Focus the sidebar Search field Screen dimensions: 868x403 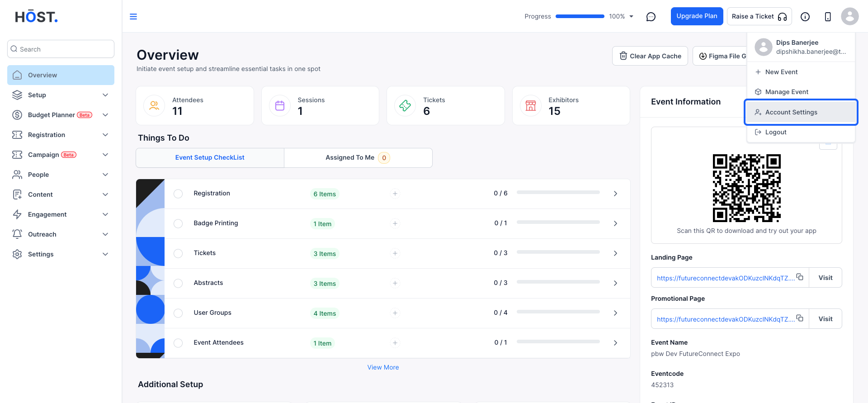pos(61,49)
